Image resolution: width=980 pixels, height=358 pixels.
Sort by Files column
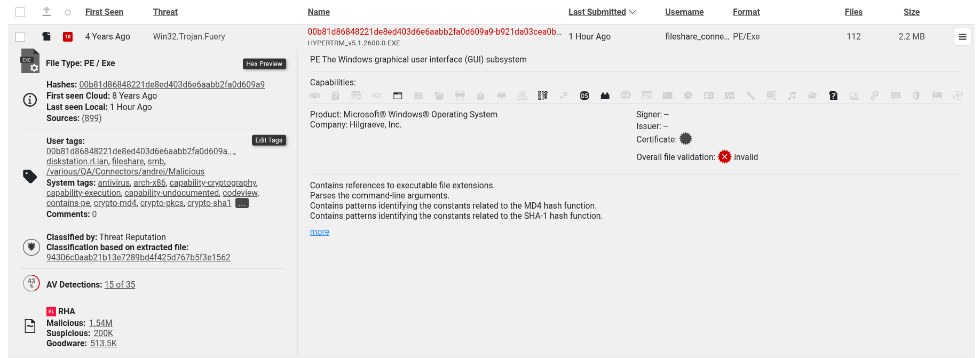pyautogui.click(x=853, y=12)
